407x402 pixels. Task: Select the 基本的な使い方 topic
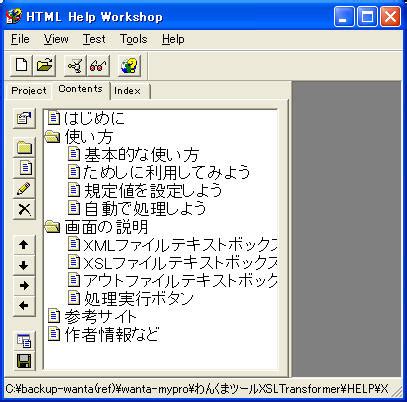tap(141, 154)
